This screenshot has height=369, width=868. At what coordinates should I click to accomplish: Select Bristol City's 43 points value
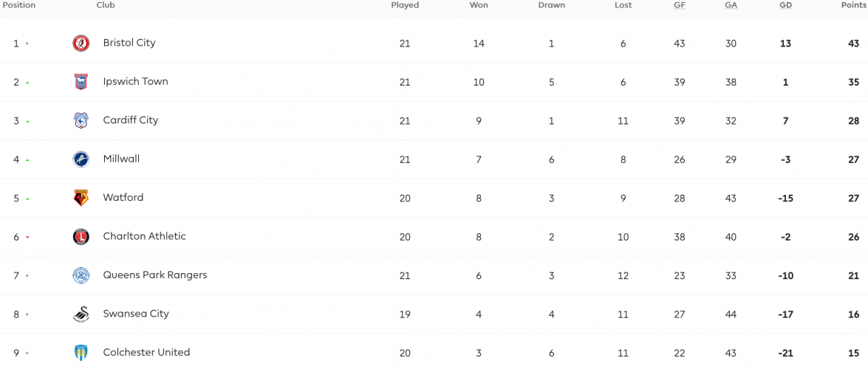tap(853, 43)
